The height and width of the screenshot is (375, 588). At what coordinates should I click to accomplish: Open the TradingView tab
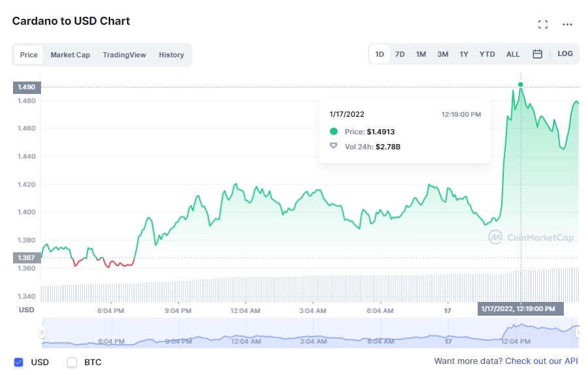click(125, 55)
